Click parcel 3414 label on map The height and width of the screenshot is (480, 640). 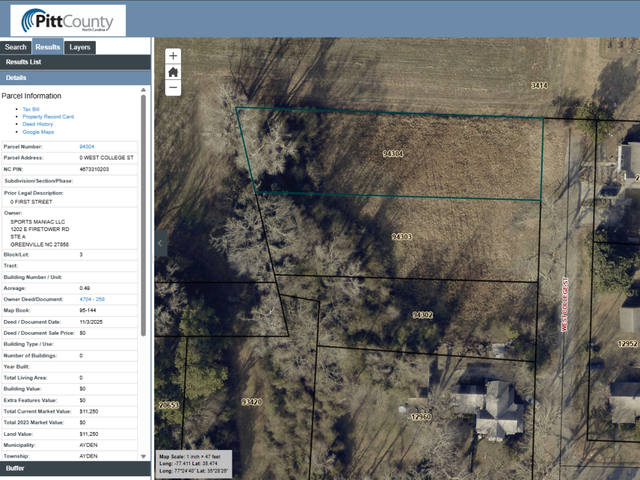tap(539, 85)
